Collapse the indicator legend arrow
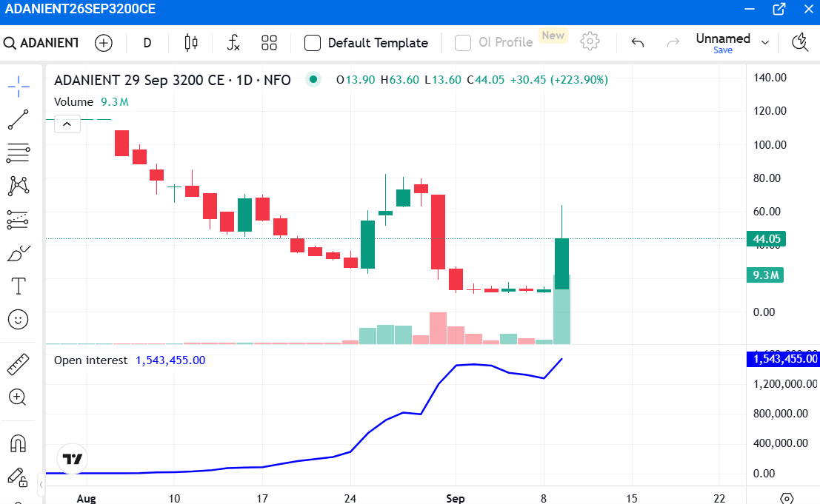The width and height of the screenshot is (820, 504). [67, 124]
